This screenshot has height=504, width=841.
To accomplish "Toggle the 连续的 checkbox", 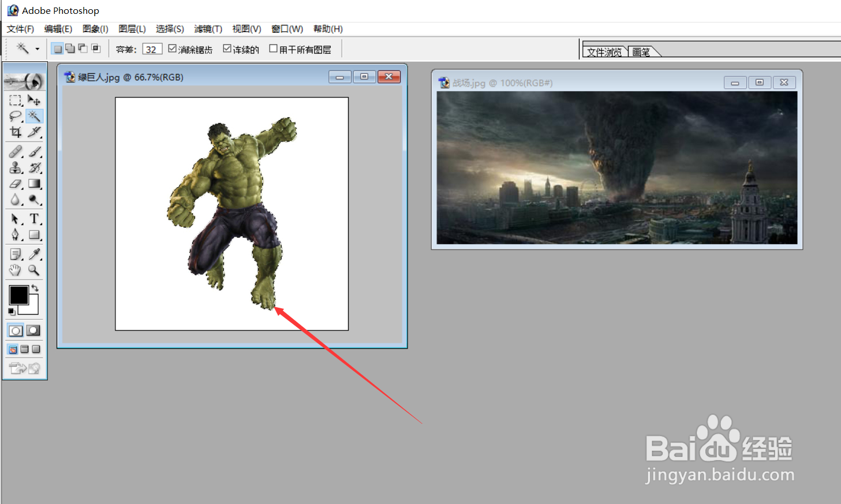I will [227, 49].
